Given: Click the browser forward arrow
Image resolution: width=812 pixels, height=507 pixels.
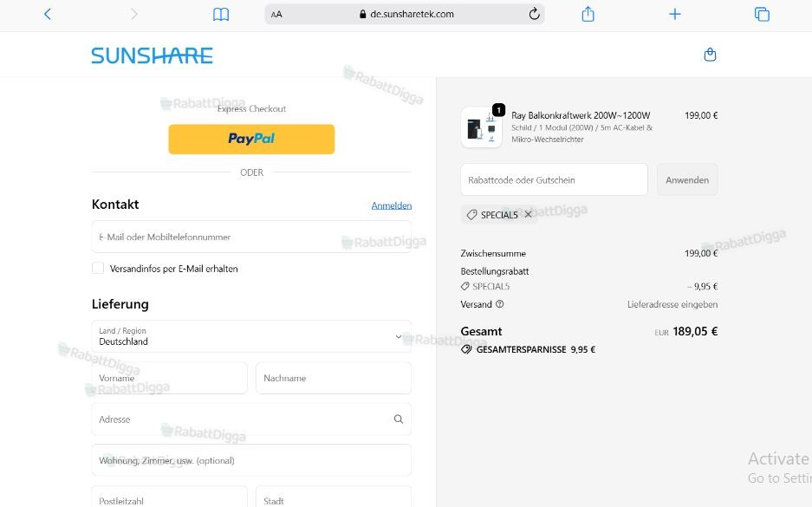Looking at the screenshot, I should point(134,14).
